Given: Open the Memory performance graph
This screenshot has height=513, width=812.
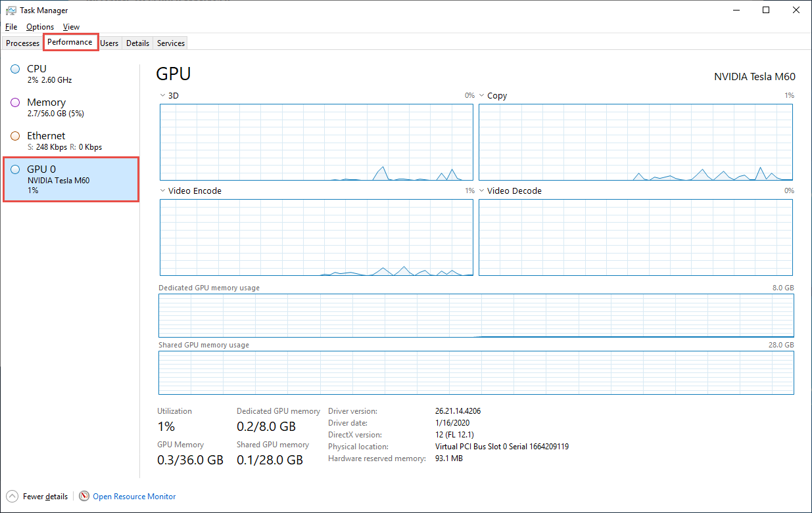Looking at the screenshot, I should tap(46, 108).
